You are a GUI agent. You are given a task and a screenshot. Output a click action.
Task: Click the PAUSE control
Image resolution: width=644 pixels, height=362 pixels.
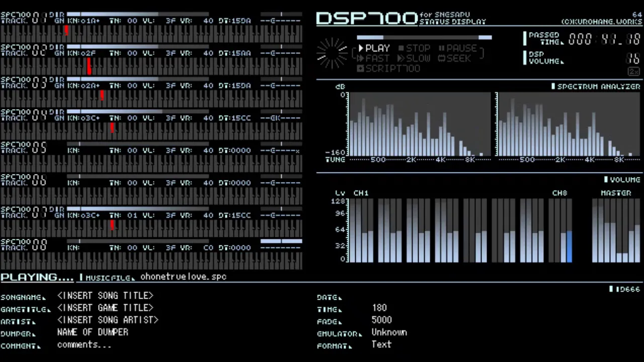457,48
